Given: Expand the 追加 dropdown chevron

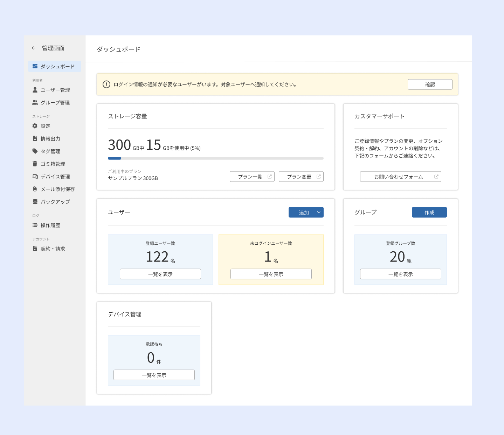Looking at the screenshot, I should (x=319, y=212).
